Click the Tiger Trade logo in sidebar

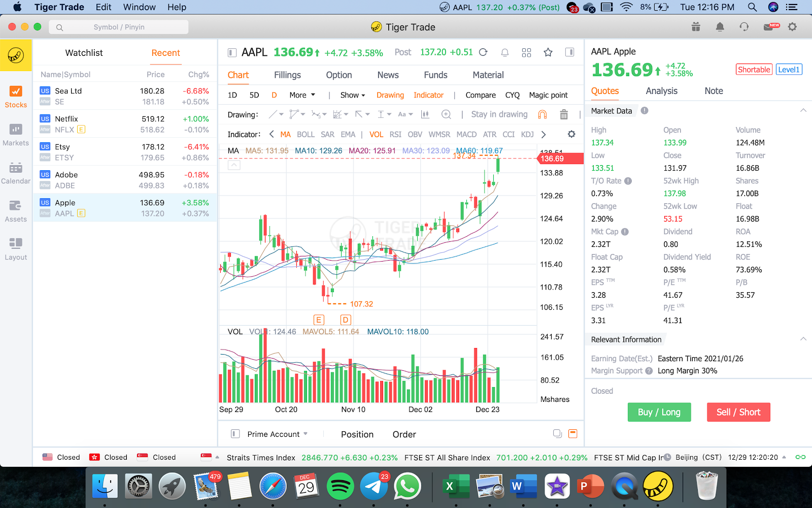click(x=16, y=55)
